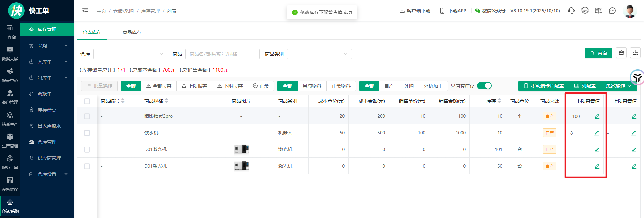This screenshot has height=218, width=644.
Task: Open the help manual book icon
Action: click(598, 11)
